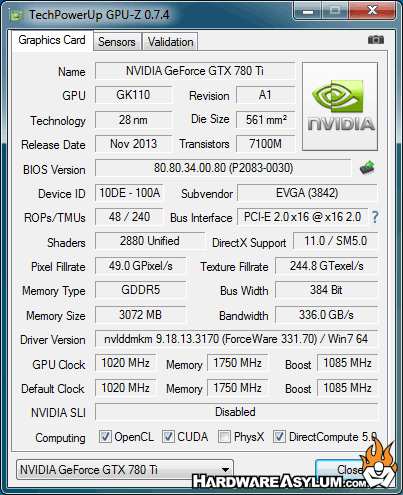The width and height of the screenshot is (403, 495).
Task: Click the GPU-Z title bar app icon
Action: click(17, 15)
